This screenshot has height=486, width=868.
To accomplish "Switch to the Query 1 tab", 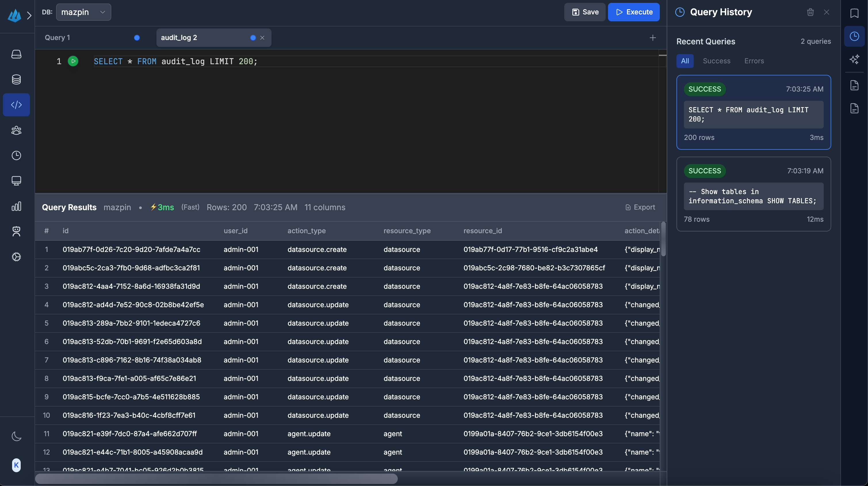I will pos(57,38).
